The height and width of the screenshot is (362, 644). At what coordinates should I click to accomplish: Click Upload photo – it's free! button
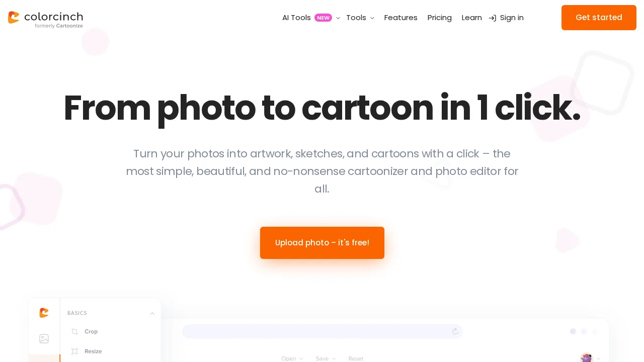(x=322, y=243)
